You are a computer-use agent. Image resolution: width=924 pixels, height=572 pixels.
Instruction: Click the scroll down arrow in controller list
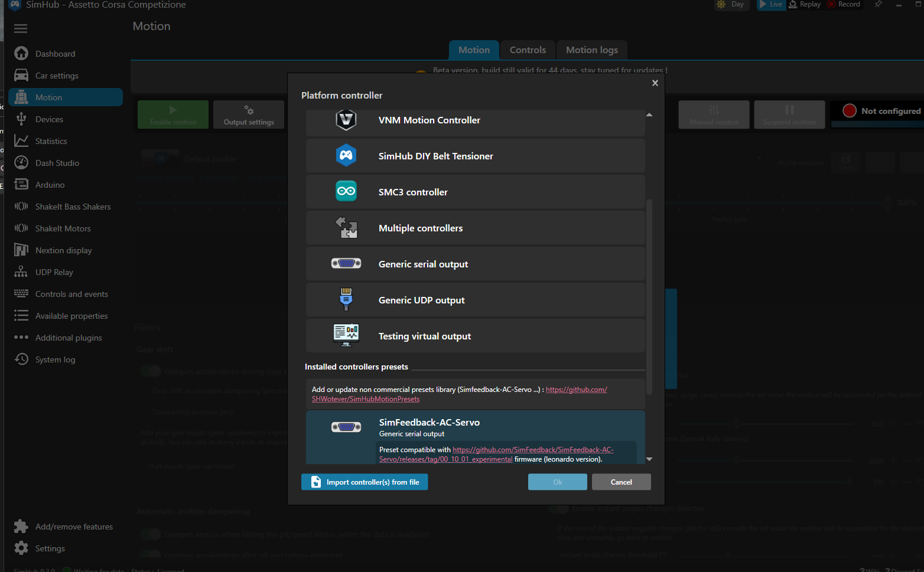(x=649, y=459)
